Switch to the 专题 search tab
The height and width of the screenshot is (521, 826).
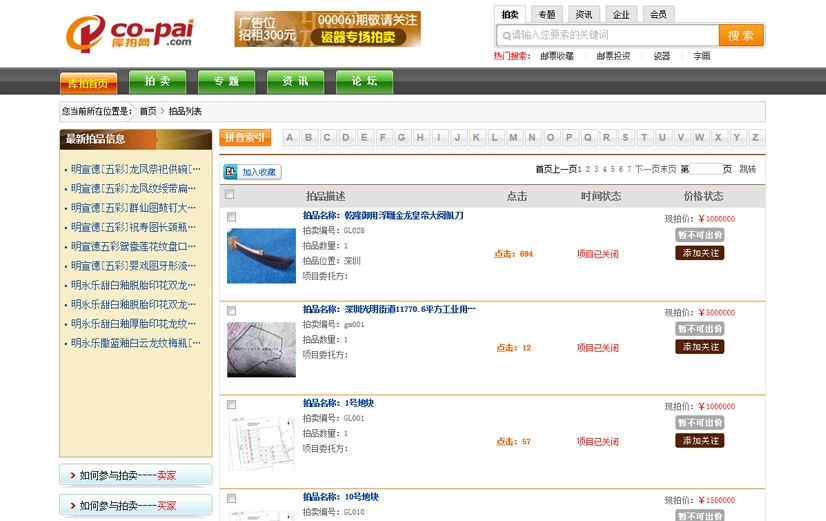click(545, 15)
